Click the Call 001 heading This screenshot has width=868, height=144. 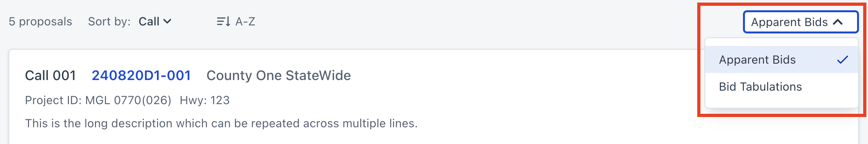point(50,75)
